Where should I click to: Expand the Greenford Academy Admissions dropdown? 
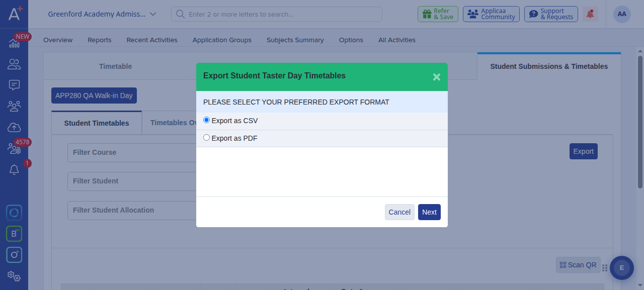pyautogui.click(x=102, y=14)
